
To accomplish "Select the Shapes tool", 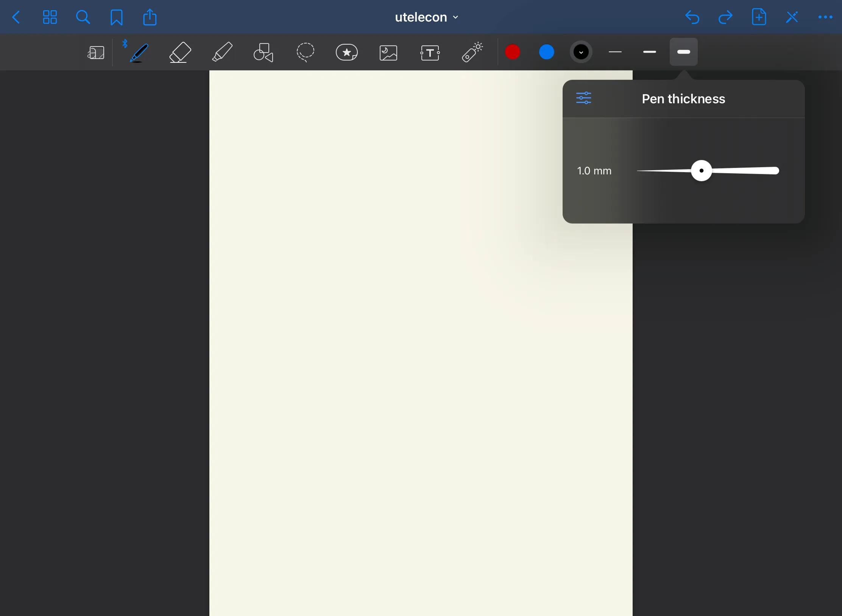I will coord(263,52).
